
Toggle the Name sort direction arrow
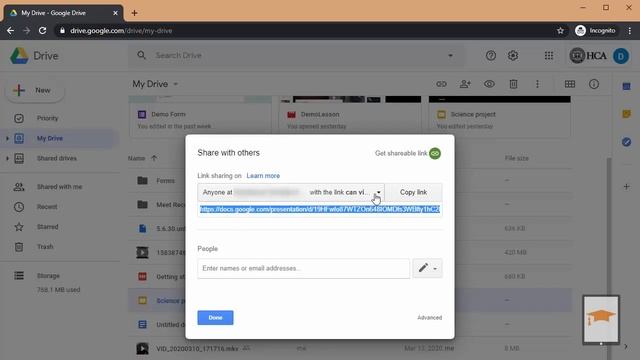tap(154, 158)
